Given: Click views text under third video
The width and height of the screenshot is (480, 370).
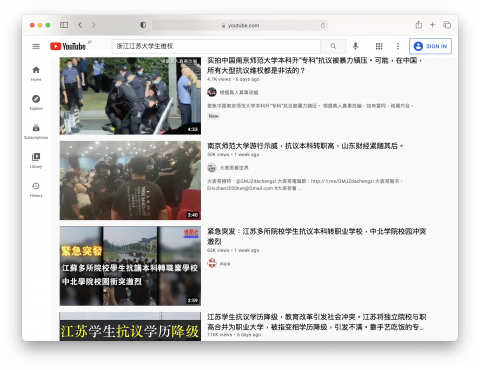Looking at the screenshot, I should click(218, 250).
